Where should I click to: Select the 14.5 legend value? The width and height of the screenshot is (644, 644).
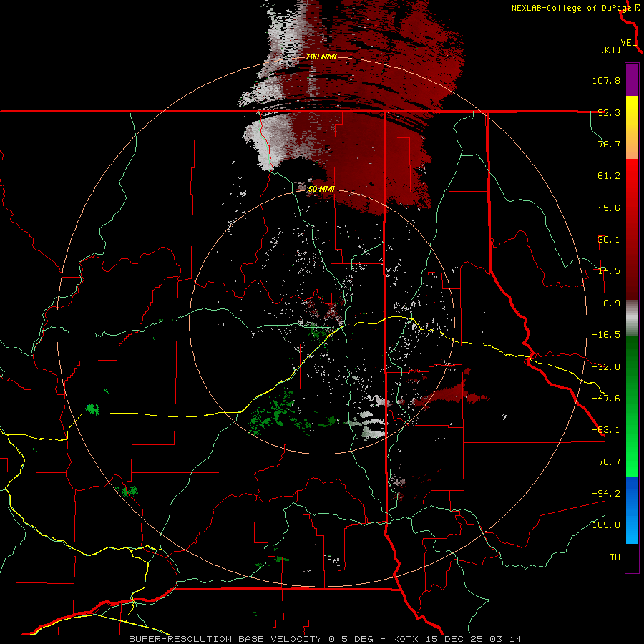pos(609,271)
